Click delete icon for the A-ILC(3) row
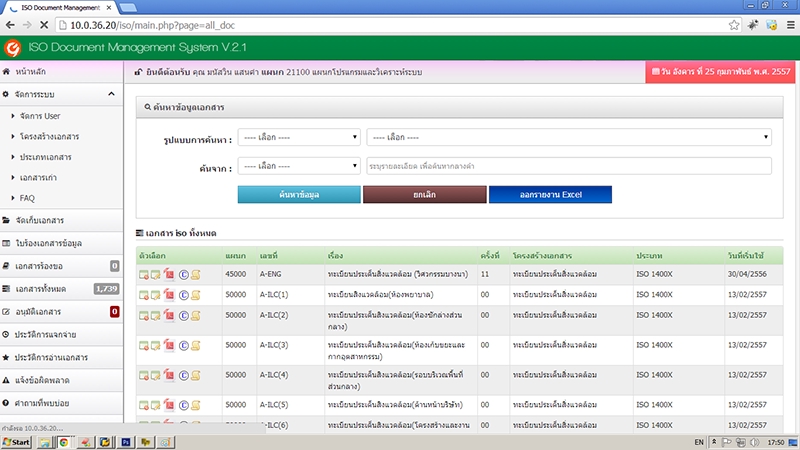Screen dimensions: 800x450 pyautogui.click(x=144, y=345)
